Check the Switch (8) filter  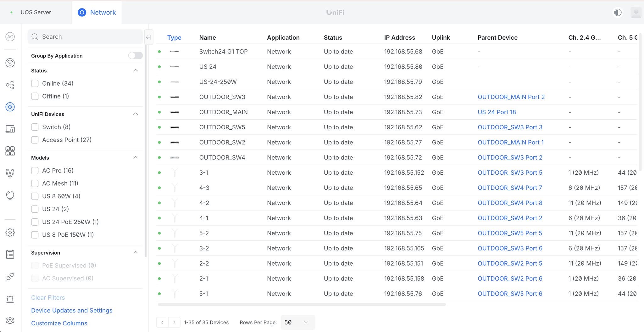35,127
